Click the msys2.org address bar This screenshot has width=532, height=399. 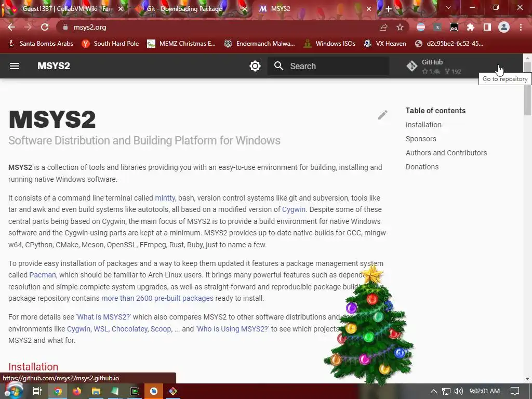coord(217,27)
